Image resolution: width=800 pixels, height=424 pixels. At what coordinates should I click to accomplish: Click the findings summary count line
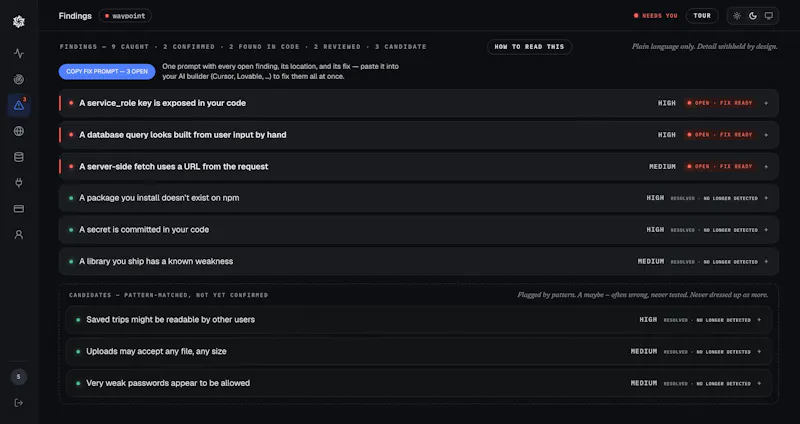[x=243, y=46]
